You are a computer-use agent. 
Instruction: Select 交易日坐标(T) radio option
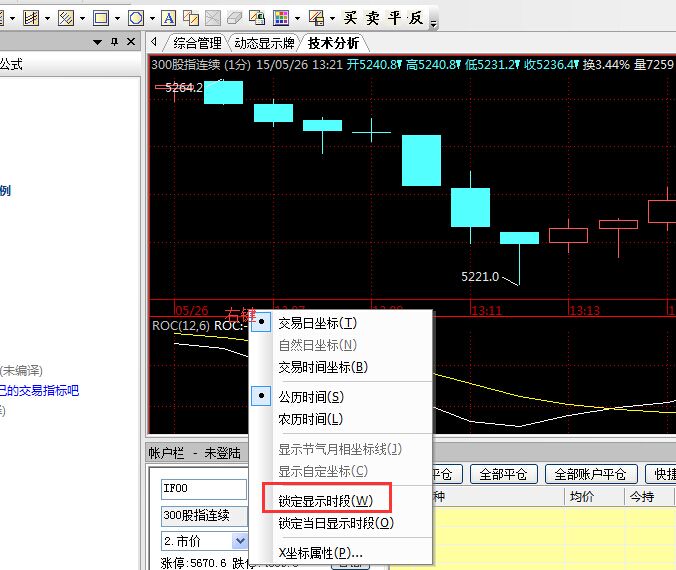(317, 323)
